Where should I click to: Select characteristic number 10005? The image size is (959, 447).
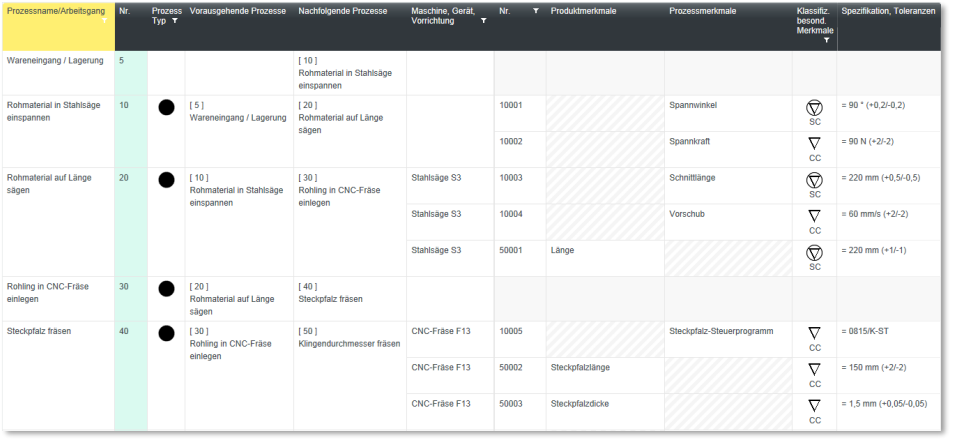[511, 331]
